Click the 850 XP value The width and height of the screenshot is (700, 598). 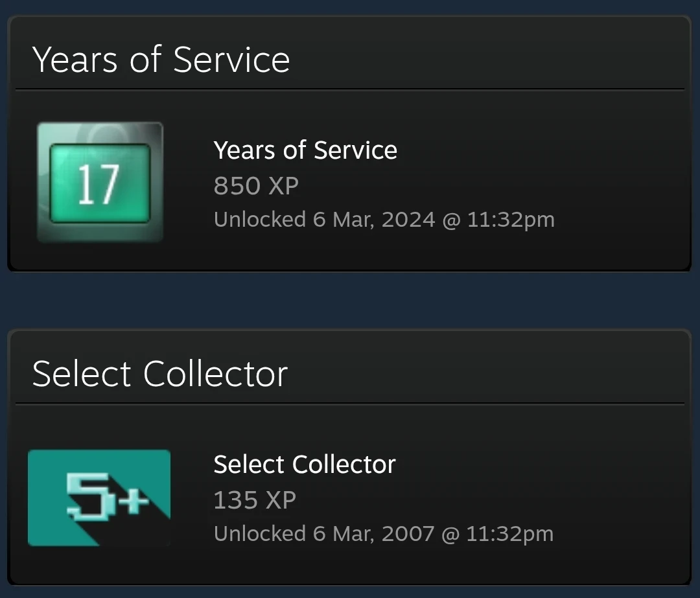(256, 186)
